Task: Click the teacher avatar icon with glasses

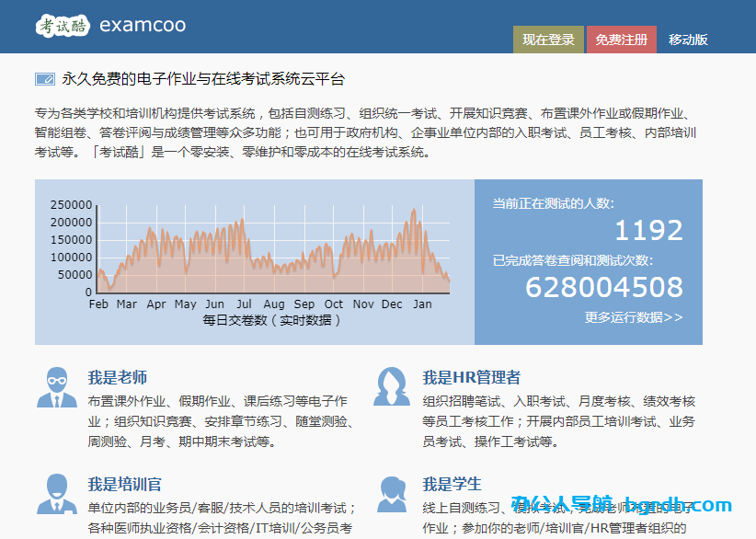Action: pos(57,387)
